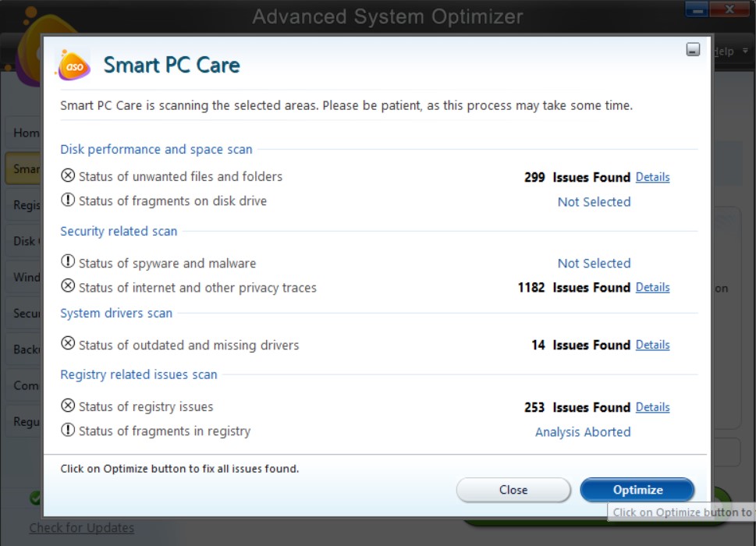Image resolution: width=756 pixels, height=546 pixels.
Task: Minimize the Smart PC Care dialog
Action: pos(692,48)
